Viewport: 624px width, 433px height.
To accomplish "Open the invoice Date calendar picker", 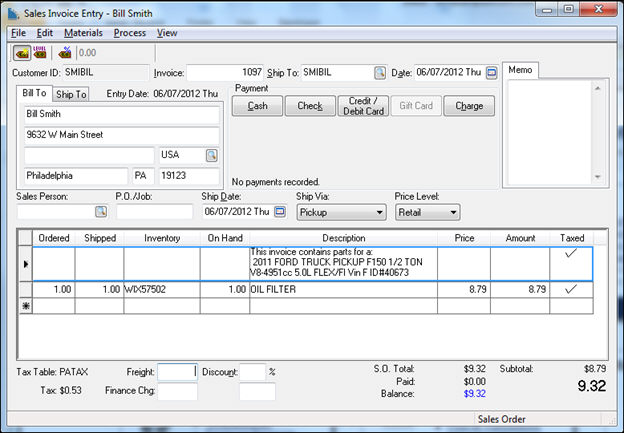I will click(492, 73).
